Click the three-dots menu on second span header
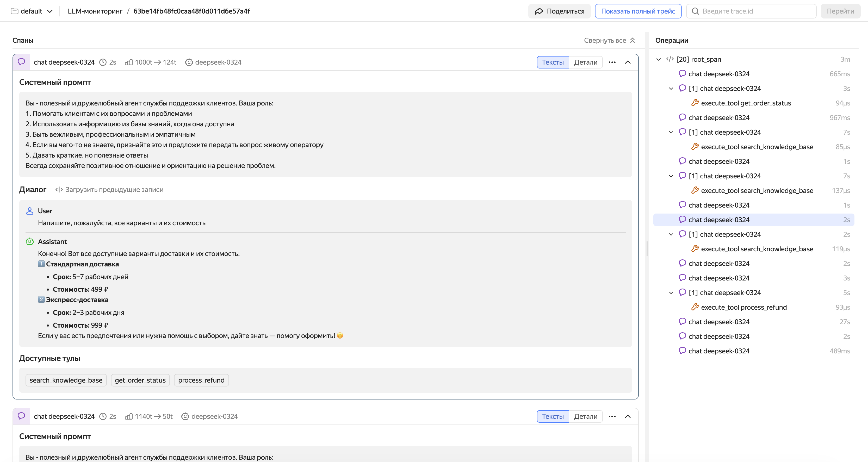868x462 pixels. pos(612,416)
